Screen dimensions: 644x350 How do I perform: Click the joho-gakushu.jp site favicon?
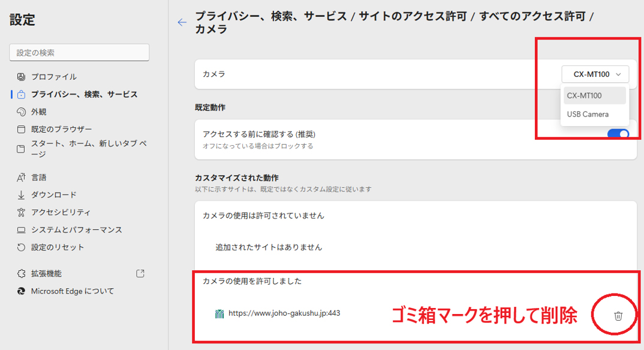tap(219, 314)
